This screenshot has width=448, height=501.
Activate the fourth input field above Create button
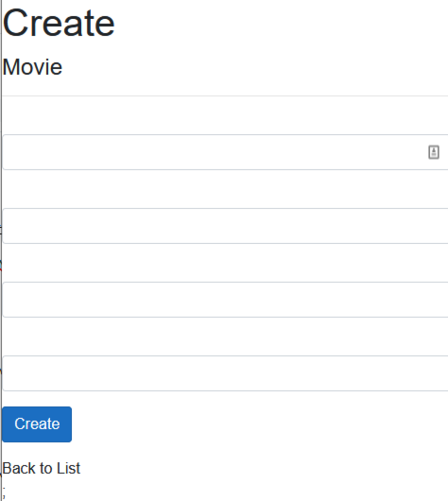point(224,373)
